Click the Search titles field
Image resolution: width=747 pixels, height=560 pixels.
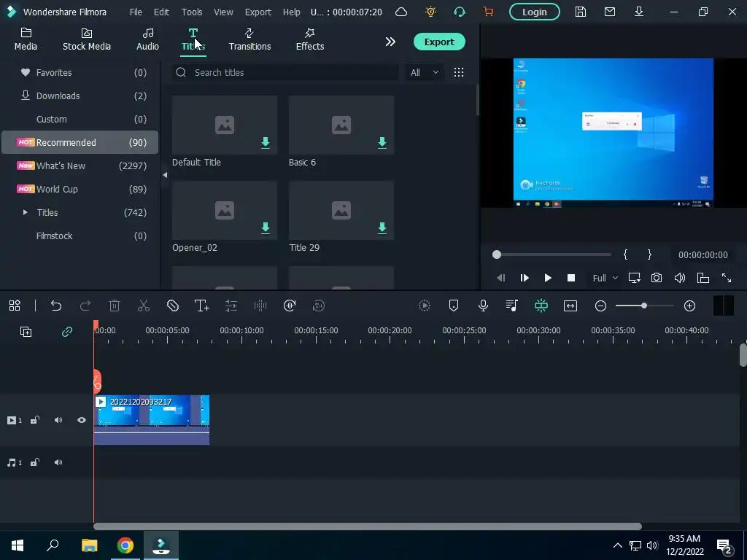[285, 72]
